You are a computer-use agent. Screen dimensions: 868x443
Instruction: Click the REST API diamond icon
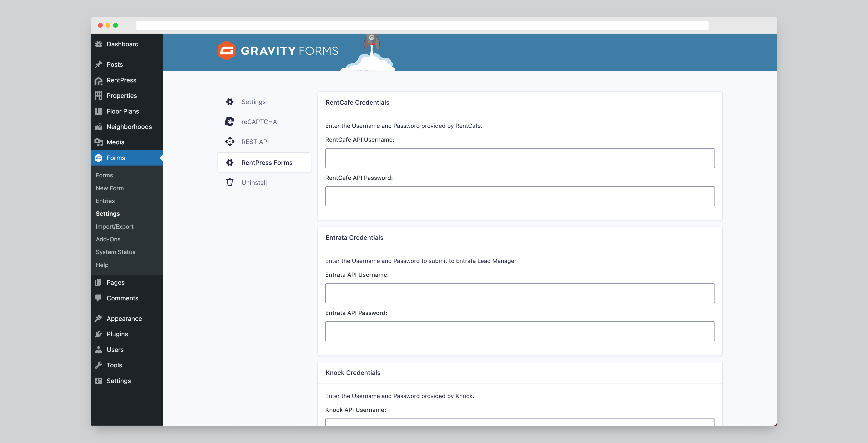pos(230,141)
